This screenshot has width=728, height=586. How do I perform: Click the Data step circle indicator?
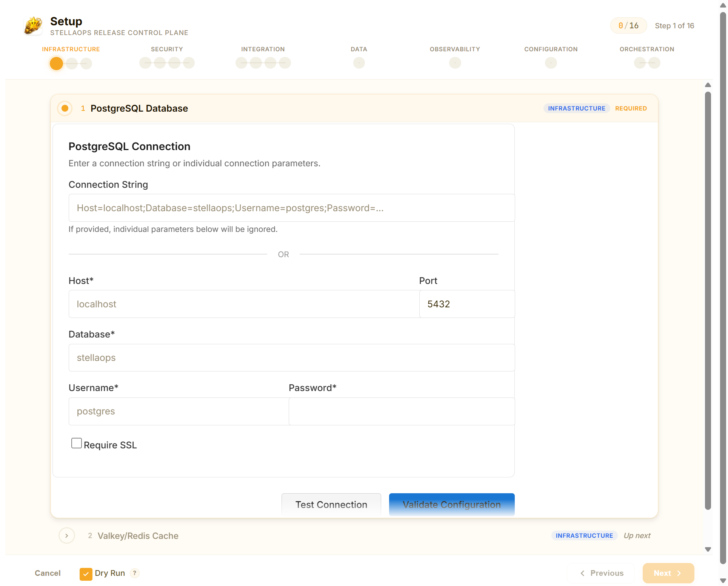click(x=359, y=63)
